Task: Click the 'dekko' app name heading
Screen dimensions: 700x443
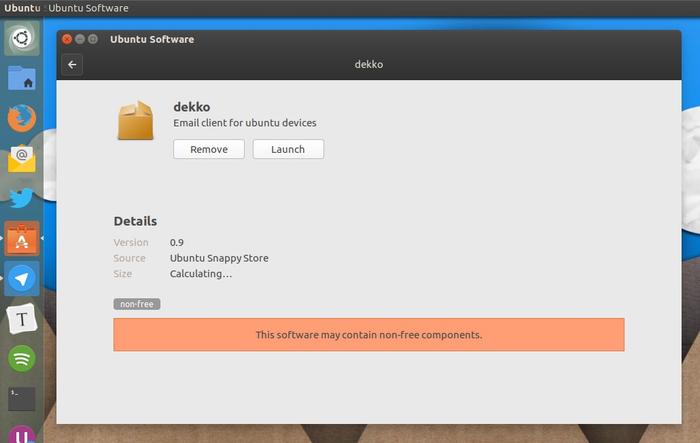Action: [192, 107]
